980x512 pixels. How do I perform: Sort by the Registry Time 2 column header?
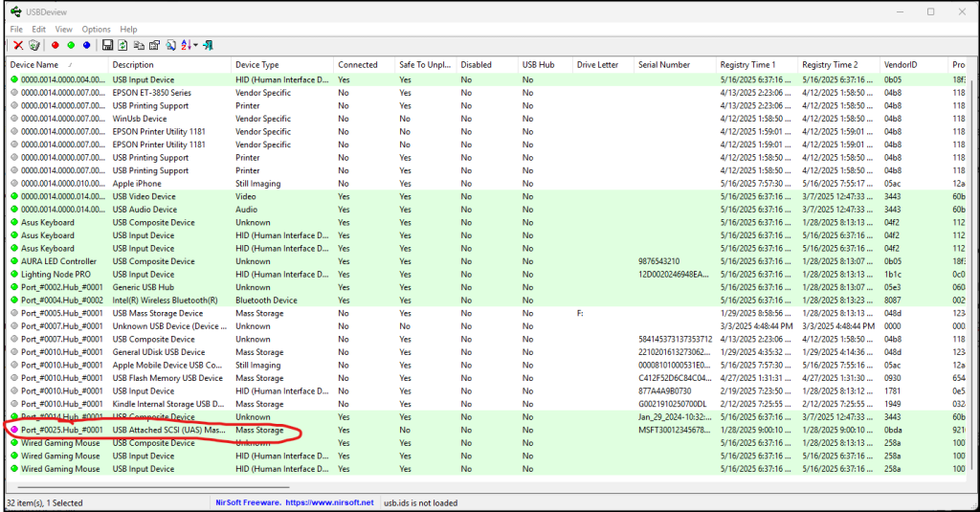point(839,65)
